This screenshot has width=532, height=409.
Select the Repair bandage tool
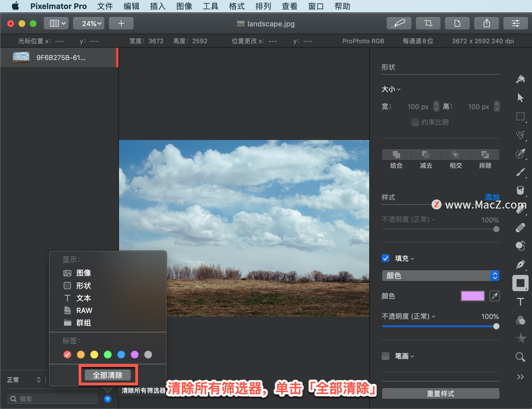point(520,228)
